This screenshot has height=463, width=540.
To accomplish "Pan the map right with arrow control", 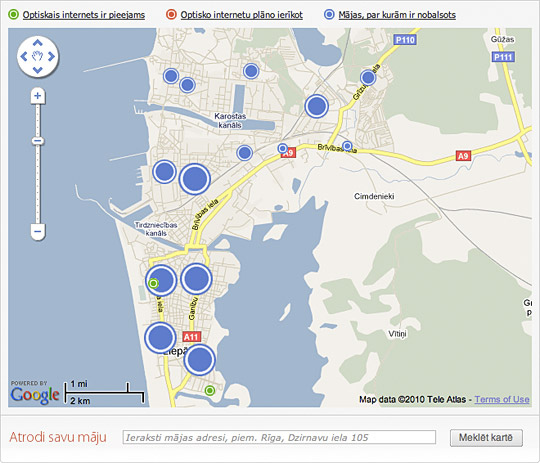I will 51,56.
